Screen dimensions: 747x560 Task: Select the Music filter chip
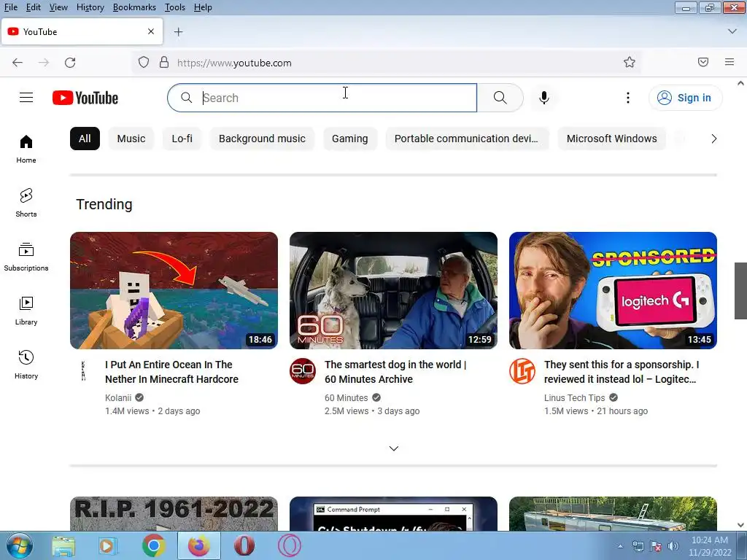[x=131, y=139]
